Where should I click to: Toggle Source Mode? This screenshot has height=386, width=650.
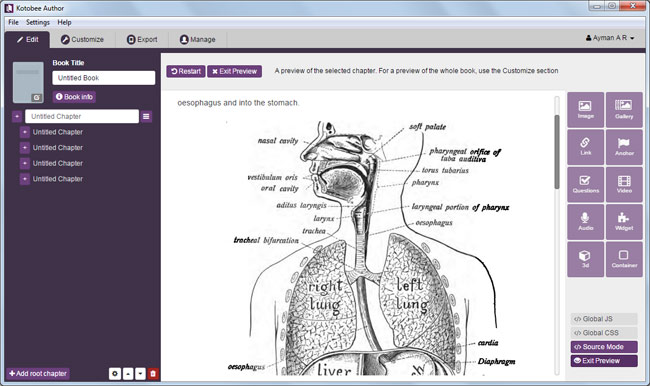tap(604, 347)
